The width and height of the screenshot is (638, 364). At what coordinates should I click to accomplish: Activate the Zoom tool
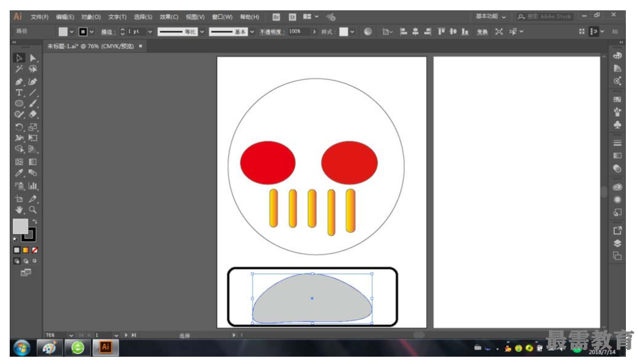[33, 210]
